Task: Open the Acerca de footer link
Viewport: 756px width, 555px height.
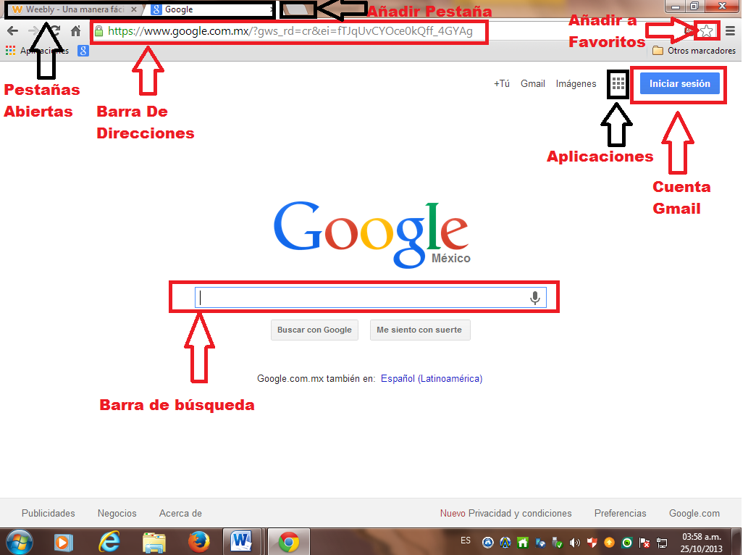Action: 180,514
